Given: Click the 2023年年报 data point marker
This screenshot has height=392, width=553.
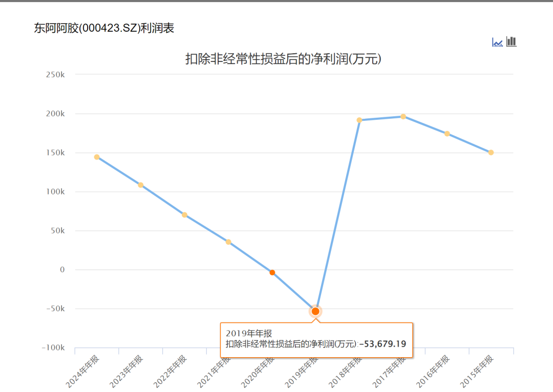Looking at the screenshot, I should point(140,184).
